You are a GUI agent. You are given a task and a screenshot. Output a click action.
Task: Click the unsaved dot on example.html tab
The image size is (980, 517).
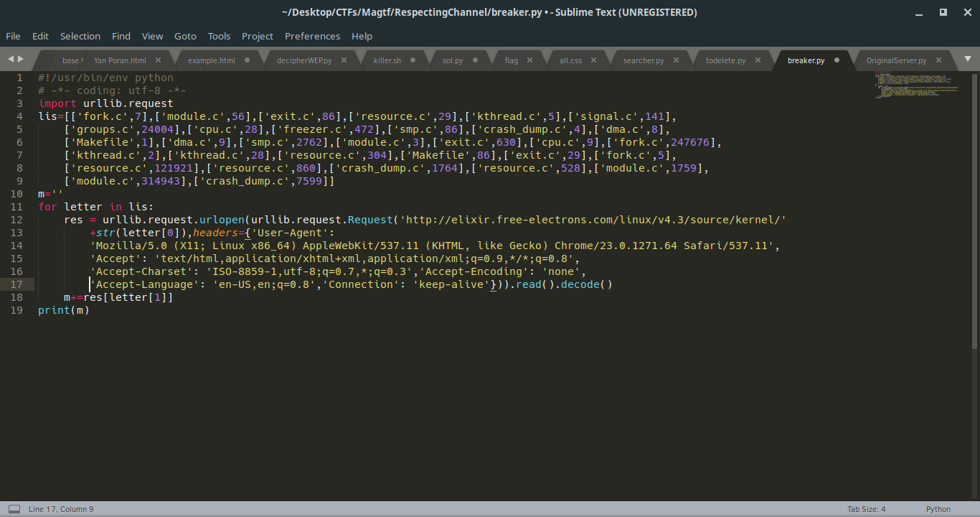pyautogui.click(x=248, y=60)
